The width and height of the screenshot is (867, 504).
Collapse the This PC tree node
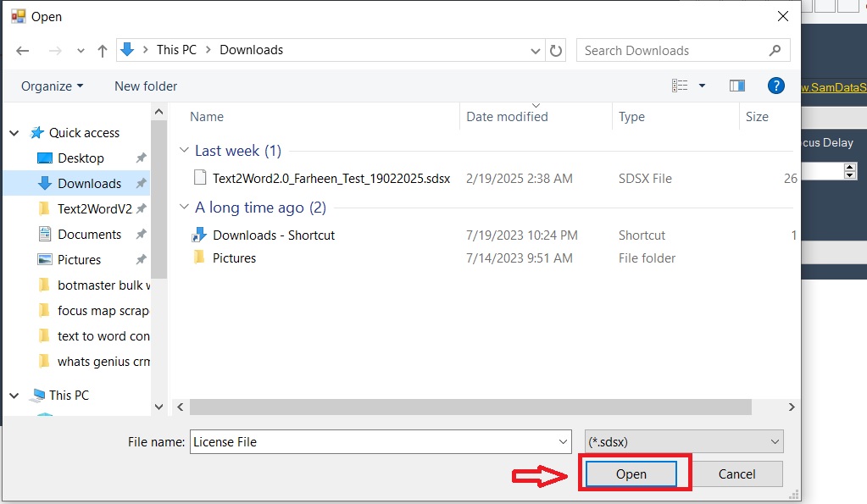point(14,395)
